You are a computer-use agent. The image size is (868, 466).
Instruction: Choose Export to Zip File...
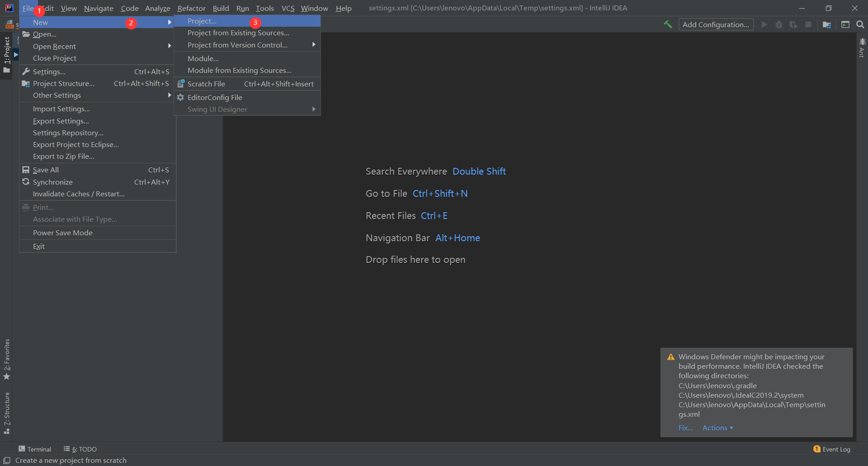[x=97, y=157]
